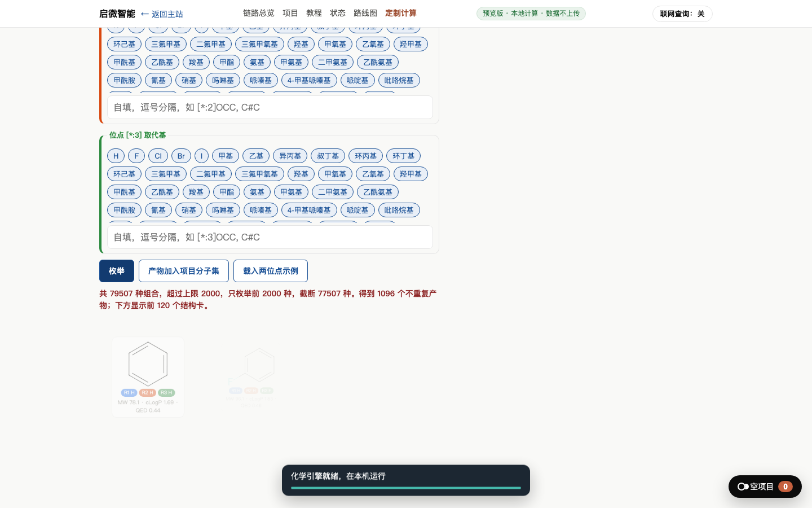This screenshot has width=812, height=508.
Task: Open the 链路总览 nav item
Action: [259, 13]
